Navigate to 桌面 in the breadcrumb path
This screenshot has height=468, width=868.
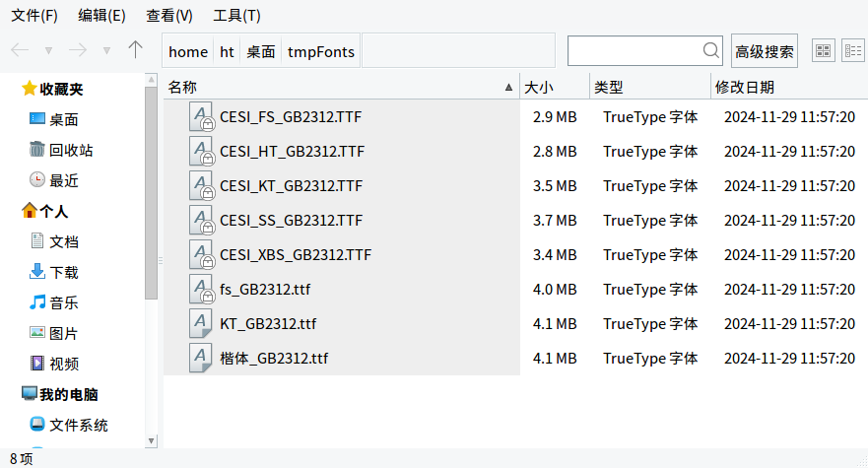(x=261, y=51)
